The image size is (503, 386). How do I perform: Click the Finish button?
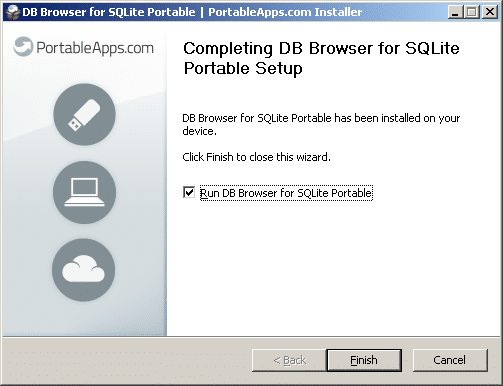click(x=364, y=360)
